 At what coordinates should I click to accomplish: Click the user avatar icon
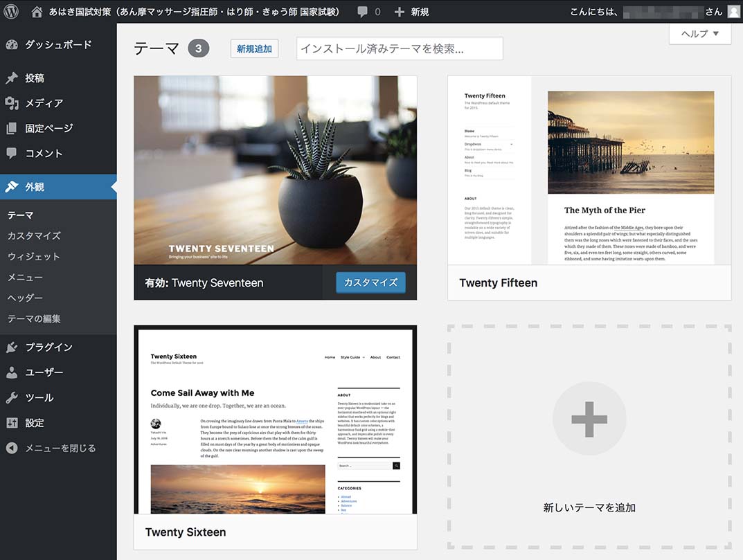click(x=733, y=12)
